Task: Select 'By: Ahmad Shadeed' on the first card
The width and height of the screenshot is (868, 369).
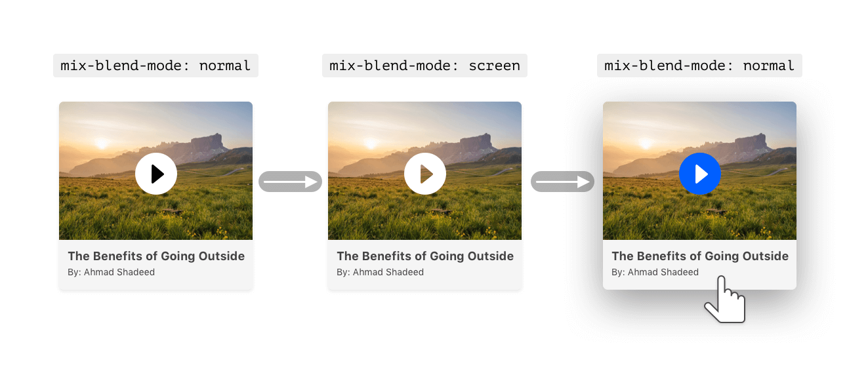Action: [x=112, y=272]
